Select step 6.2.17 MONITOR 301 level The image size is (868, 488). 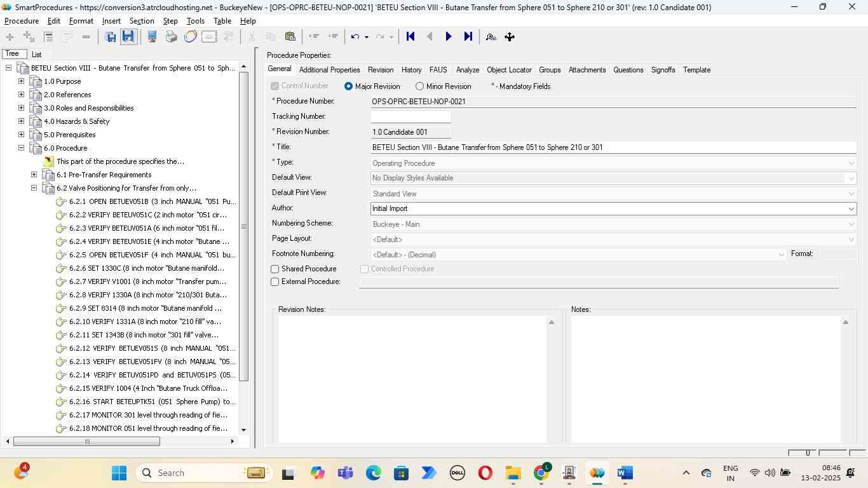(x=148, y=415)
